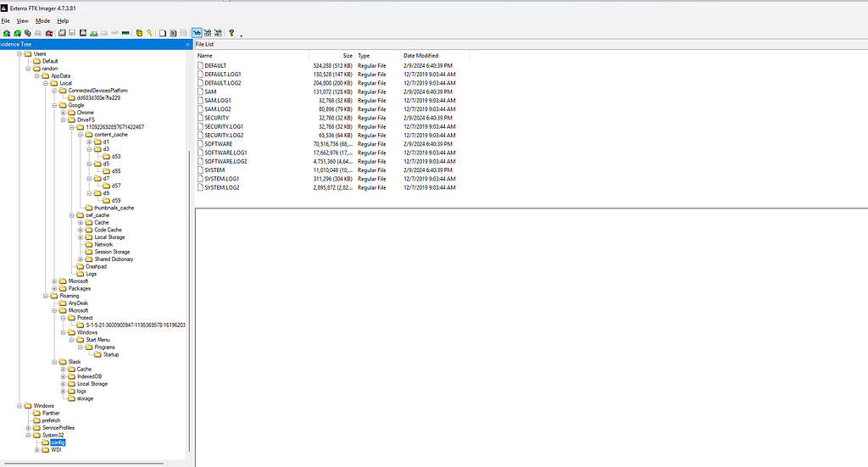
Task: Collapse the DriveFS folder node
Action: point(63,120)
